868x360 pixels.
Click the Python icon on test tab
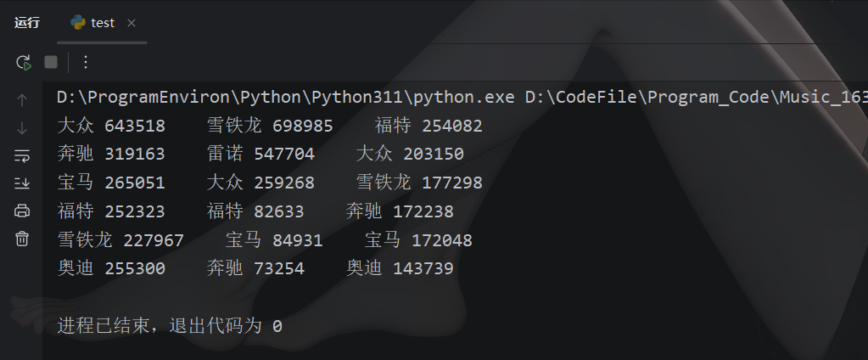point(78,23)
